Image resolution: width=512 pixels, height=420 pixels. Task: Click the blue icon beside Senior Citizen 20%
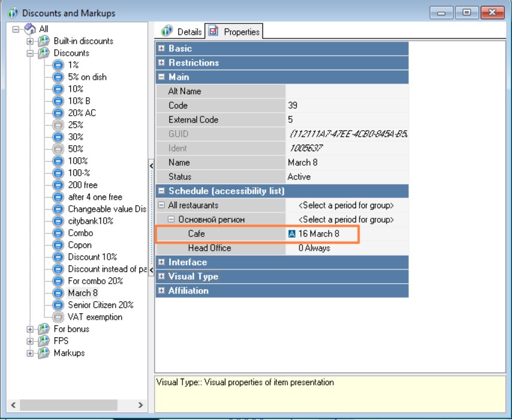(x=58, y=305)
